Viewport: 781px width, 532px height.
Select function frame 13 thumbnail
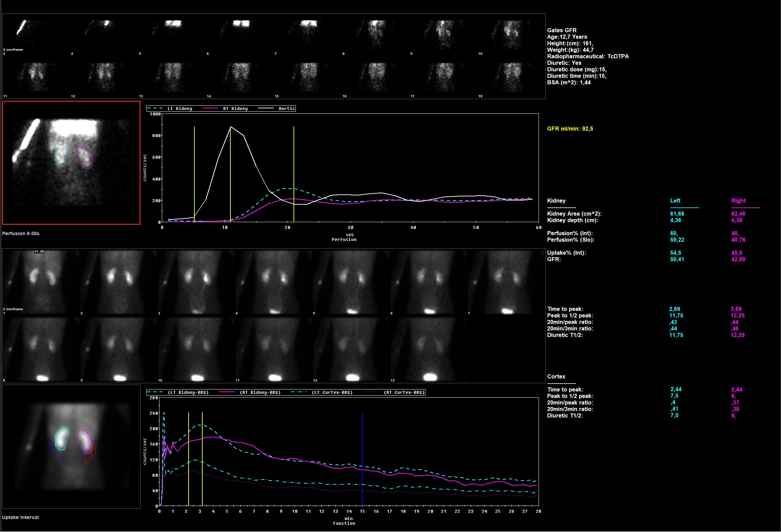pos(428,349)
